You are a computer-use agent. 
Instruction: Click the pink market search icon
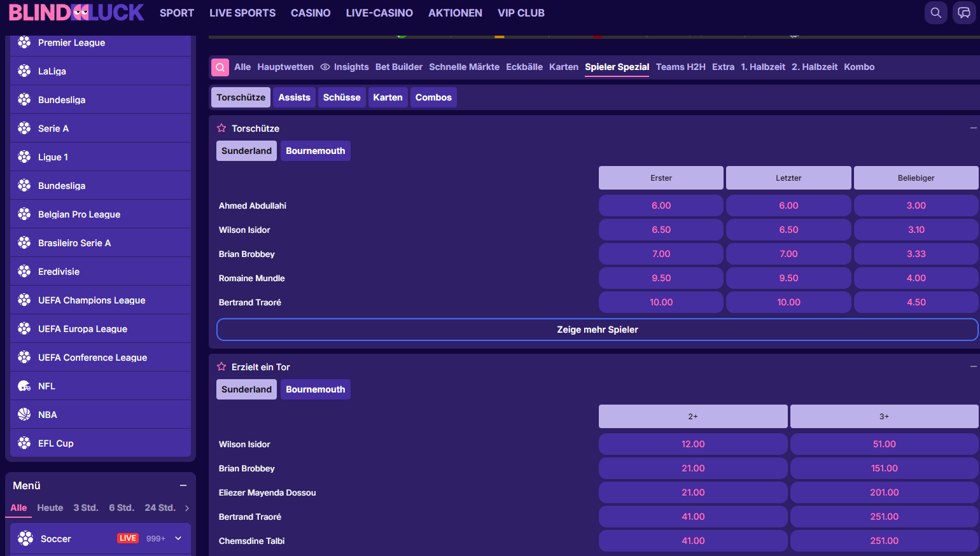tap(220, 67)
